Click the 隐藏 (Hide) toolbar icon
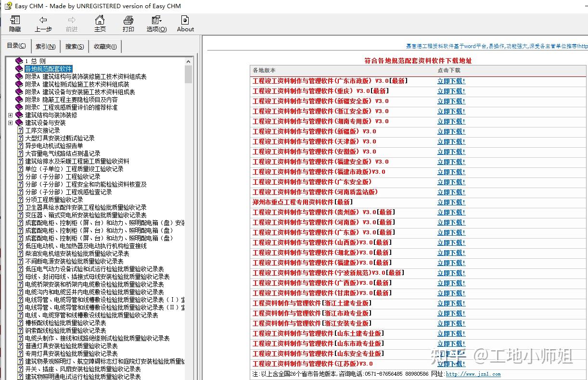Viewport: 588px width, 380px height. click(x=15, y=20)
